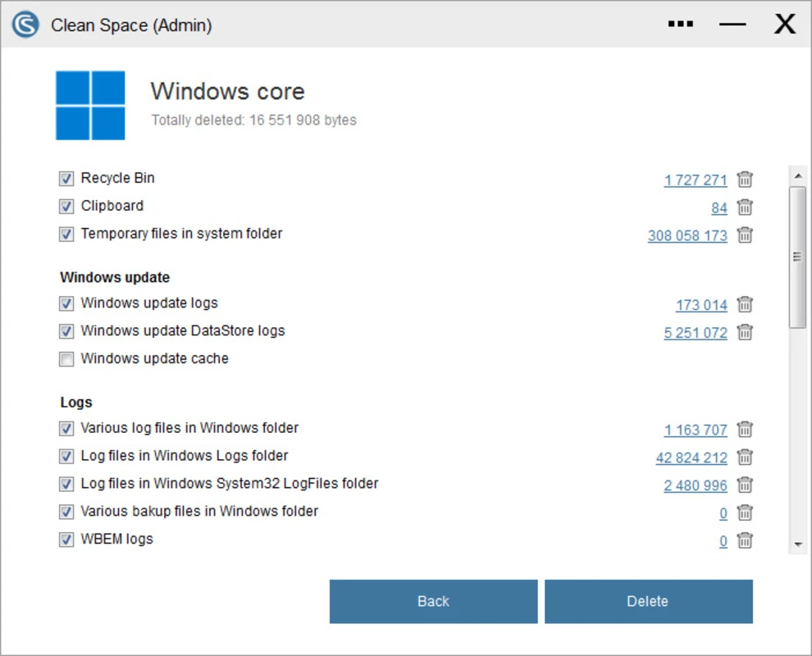The height and width of the screenshot is (656, 812).
Task: Uncheck Various bakup files in Windows folder
Action: tap(66, 512)
